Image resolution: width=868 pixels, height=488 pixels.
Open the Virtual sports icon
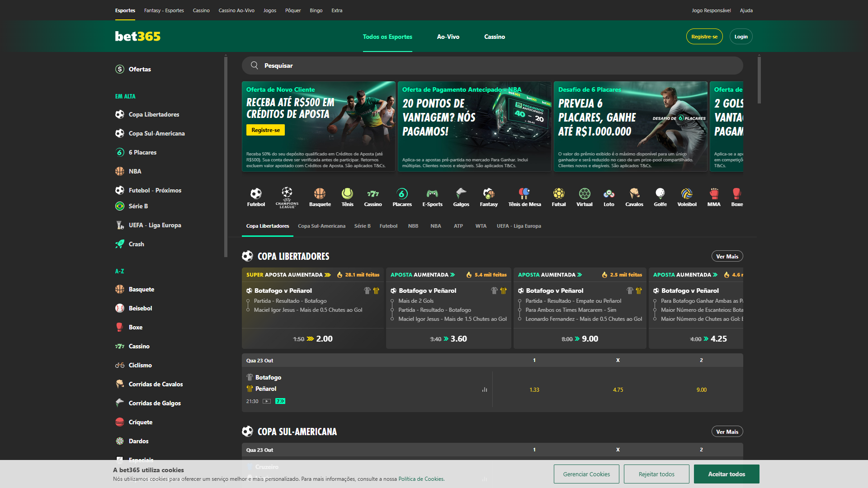point(585,197)
